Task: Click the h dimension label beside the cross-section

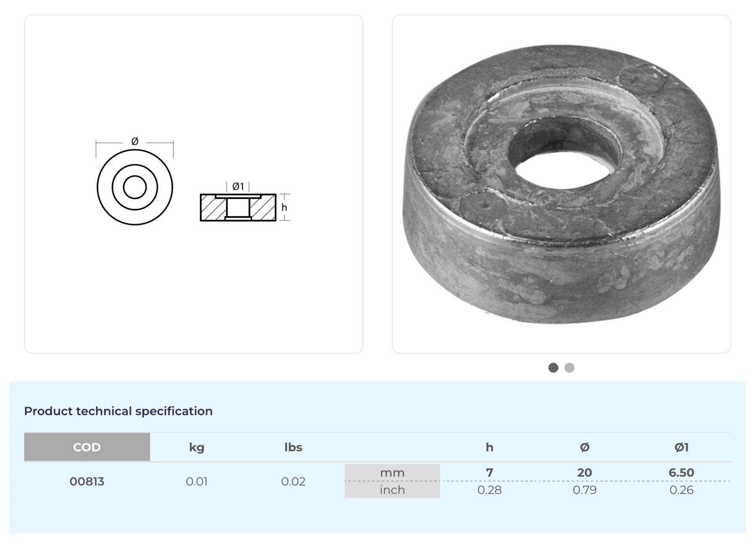Action: point(284,207)
